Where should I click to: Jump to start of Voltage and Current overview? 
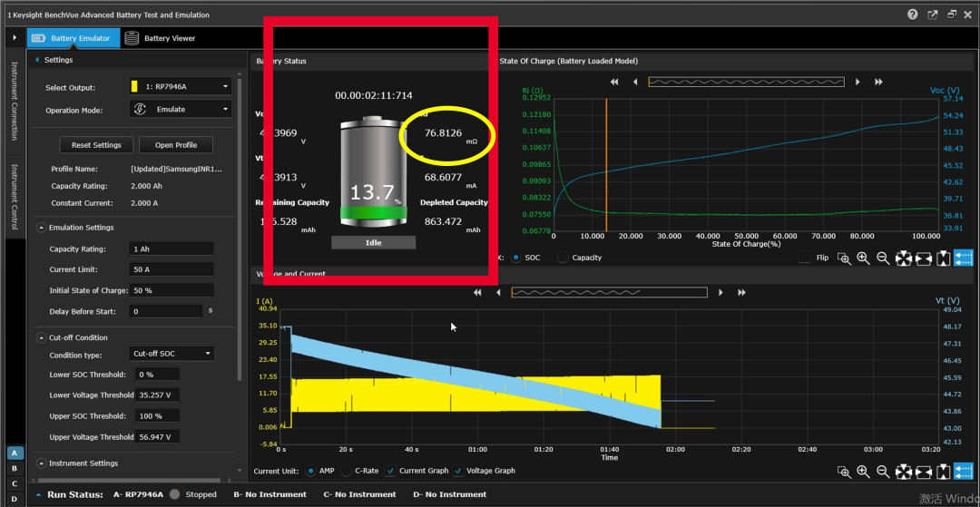coord(477,292)
